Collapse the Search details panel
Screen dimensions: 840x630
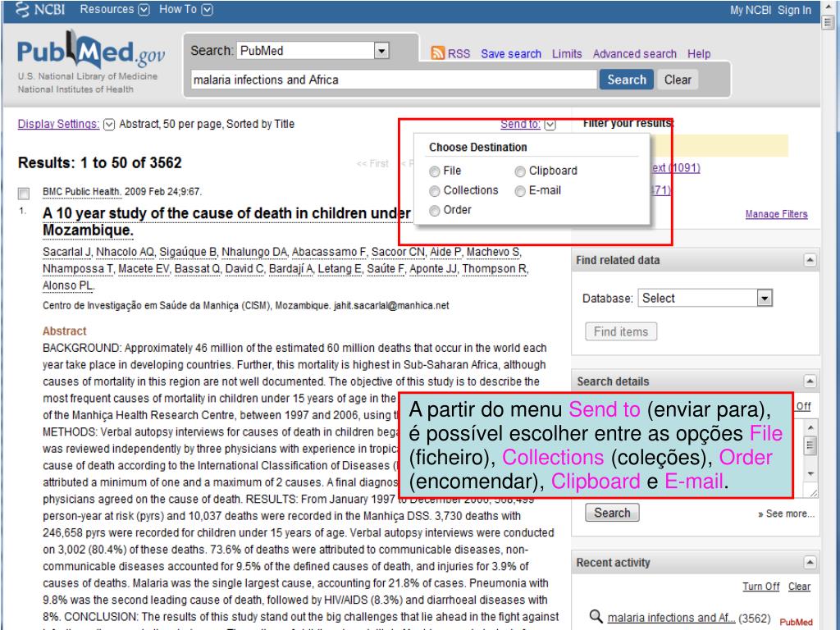point(810,381)
